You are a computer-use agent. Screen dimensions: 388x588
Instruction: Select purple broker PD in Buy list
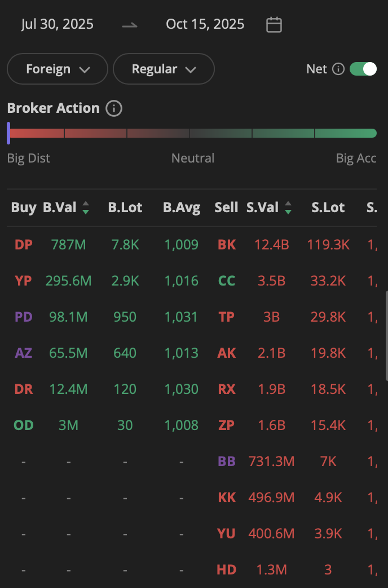pyautogui.click(x=24, y=317)
